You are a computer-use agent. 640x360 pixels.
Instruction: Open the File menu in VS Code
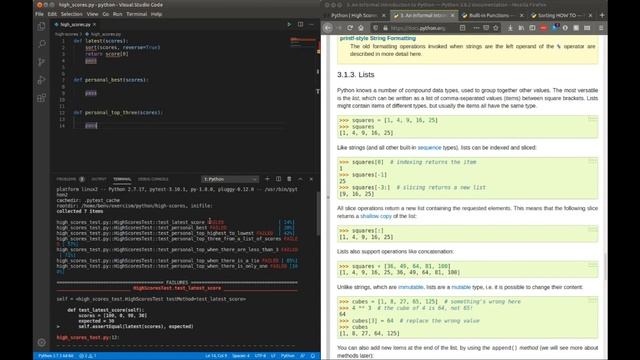tap(39, 14)
